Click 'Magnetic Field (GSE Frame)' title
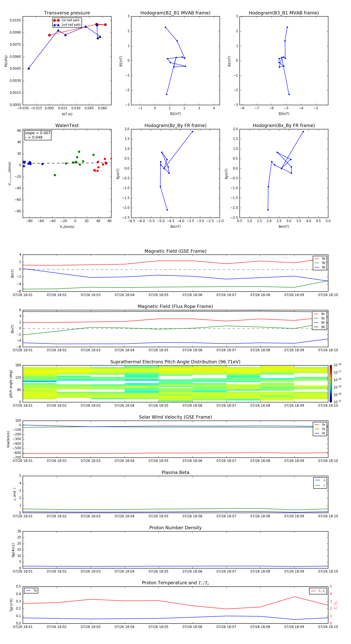The width and height of the screenshot is (351, 644). 175,251
